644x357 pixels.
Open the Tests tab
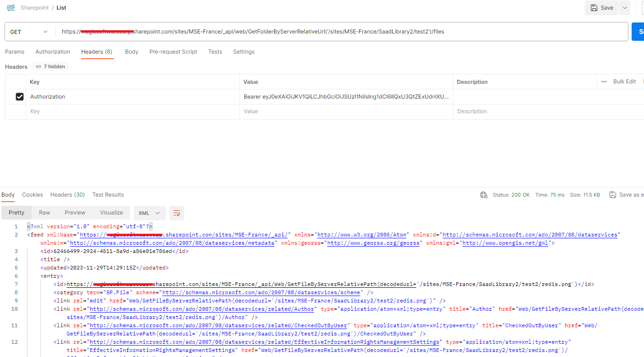coord(215,52)
